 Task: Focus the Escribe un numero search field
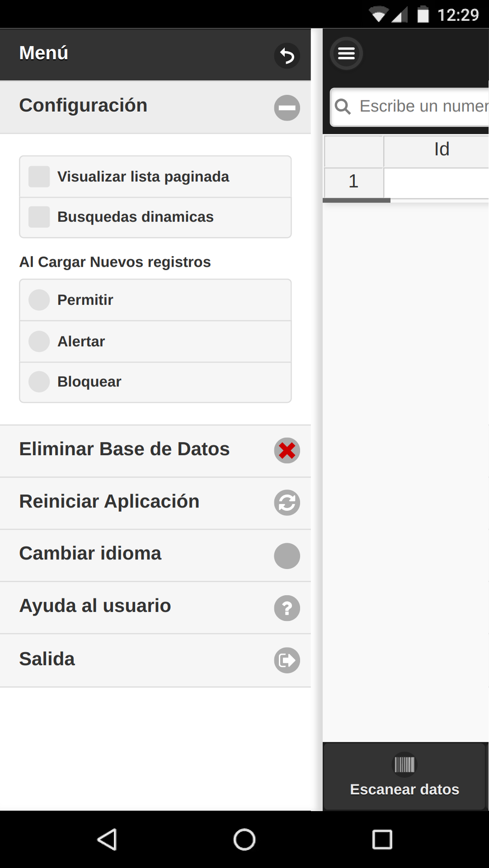click(410, 107)
